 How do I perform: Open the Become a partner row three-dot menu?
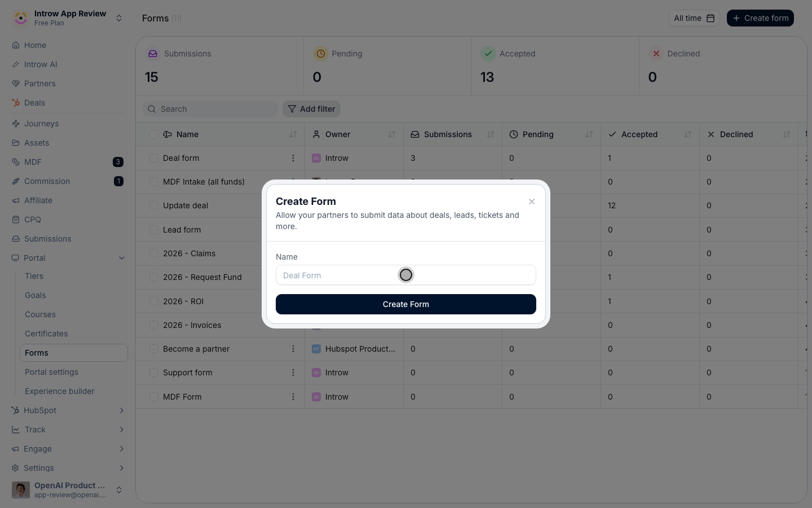[x=293, y=349]
